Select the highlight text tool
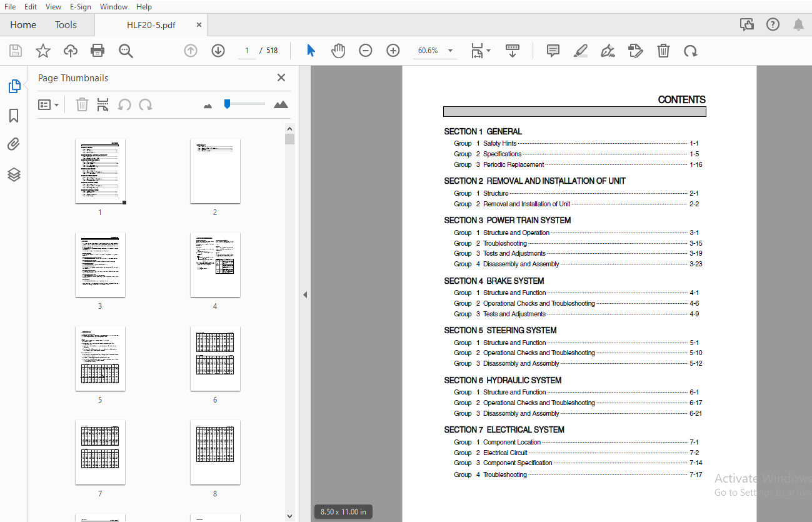 coord(581,51)
